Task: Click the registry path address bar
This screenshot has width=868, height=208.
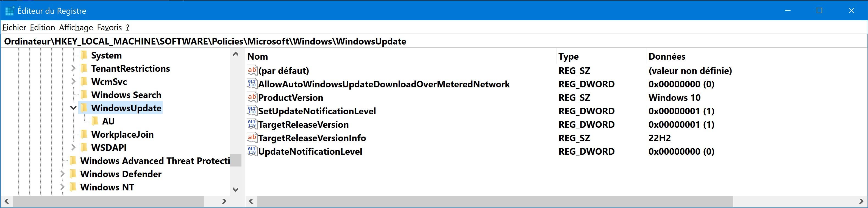Action: click(x=434, y=41)
